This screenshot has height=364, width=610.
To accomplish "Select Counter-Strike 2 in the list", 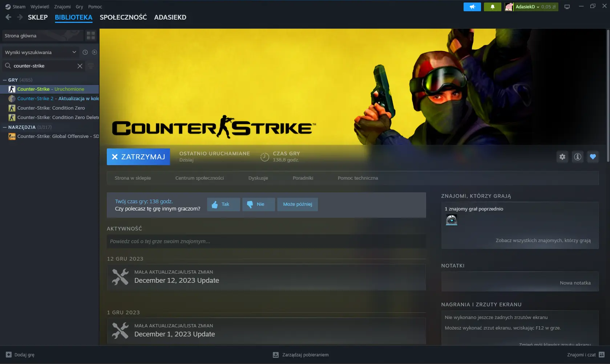I will coord(49,98).
